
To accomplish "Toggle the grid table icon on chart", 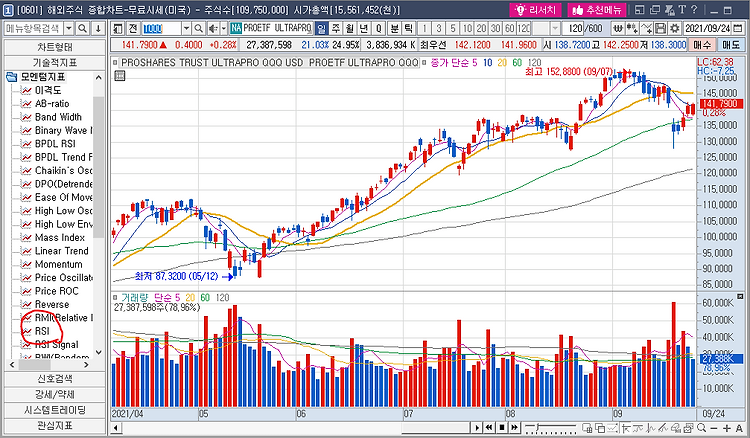I will click(119, 76).
